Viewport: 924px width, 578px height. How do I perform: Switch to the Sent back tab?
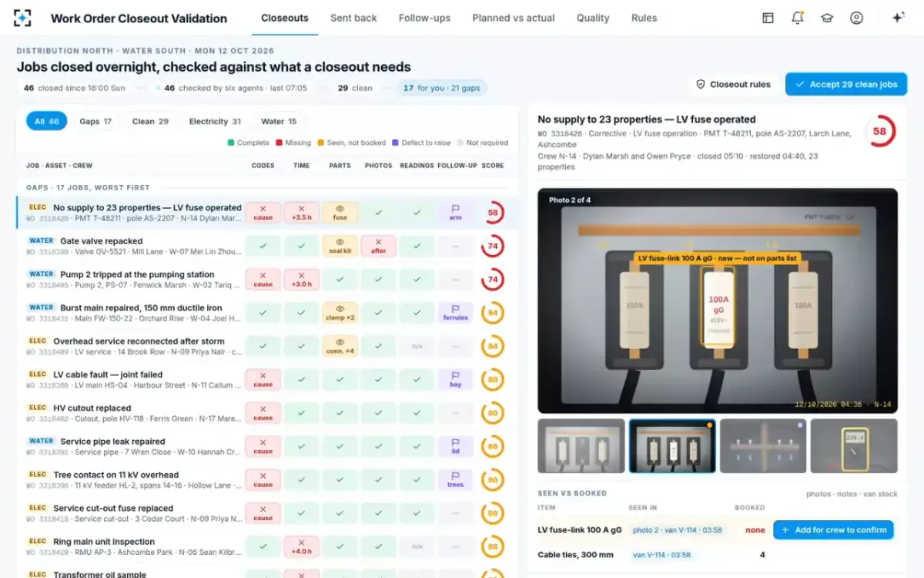(x=353, y=18)
